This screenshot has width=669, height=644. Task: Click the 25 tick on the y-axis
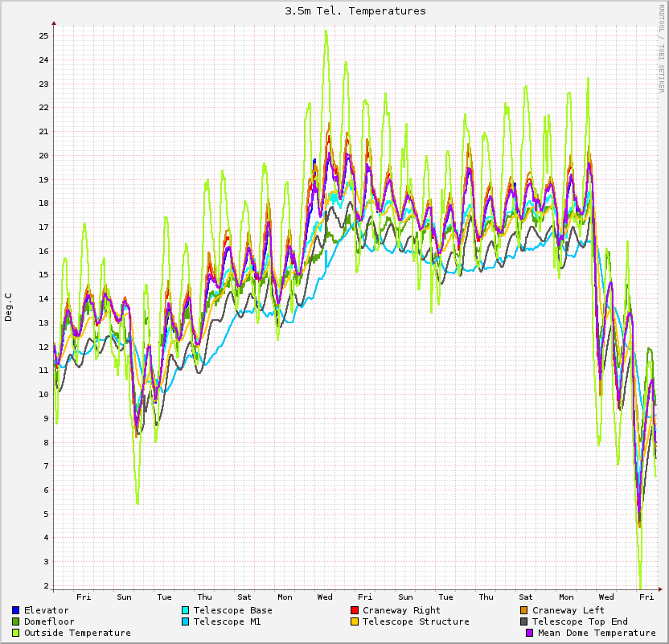43,36
